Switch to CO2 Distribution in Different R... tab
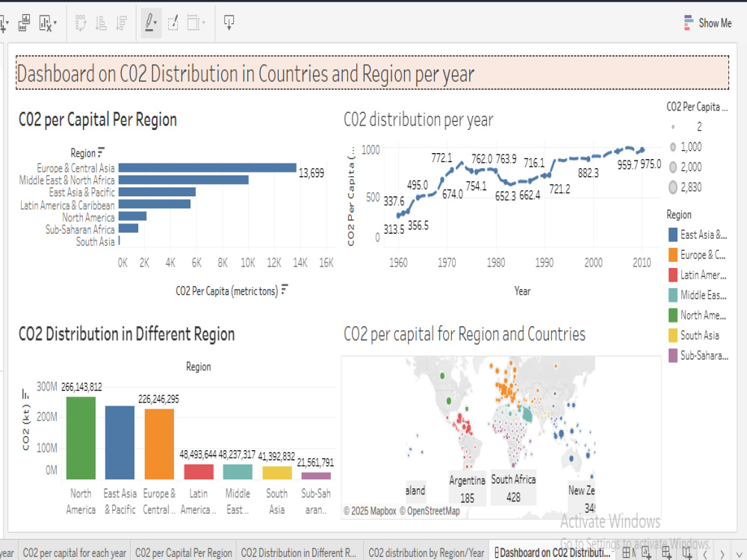This screenshot has height=560, width=747. click(x=299, y=553)
